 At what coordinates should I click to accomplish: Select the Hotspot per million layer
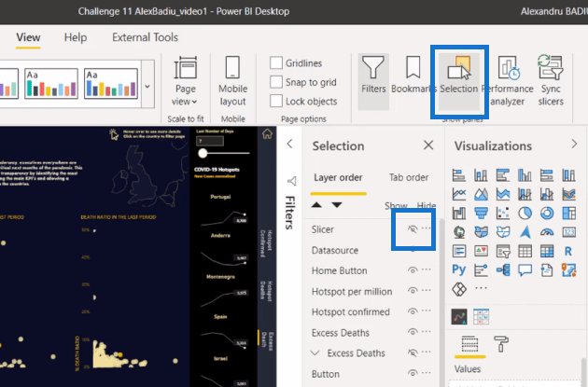(352, 292)
